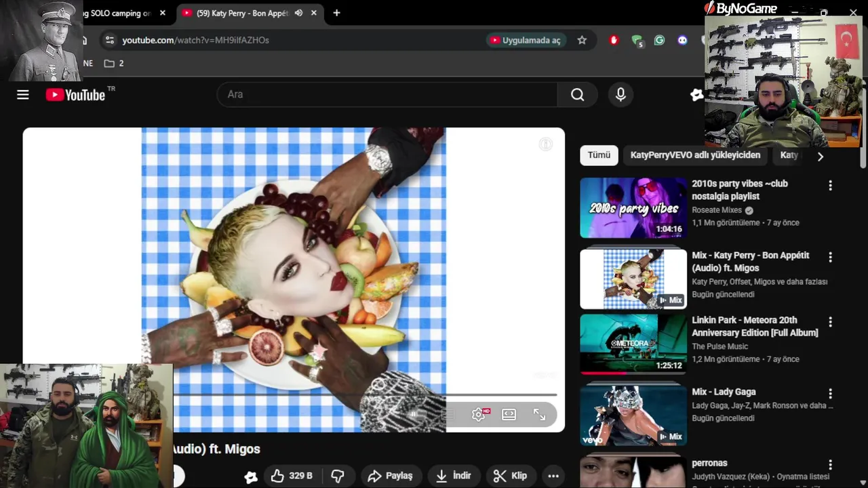Viewport: 868px width, 488px height.
Task: Open 'Linkin Park - Meteora 20th Anniversary' title
Action: [x=755, y=326]
